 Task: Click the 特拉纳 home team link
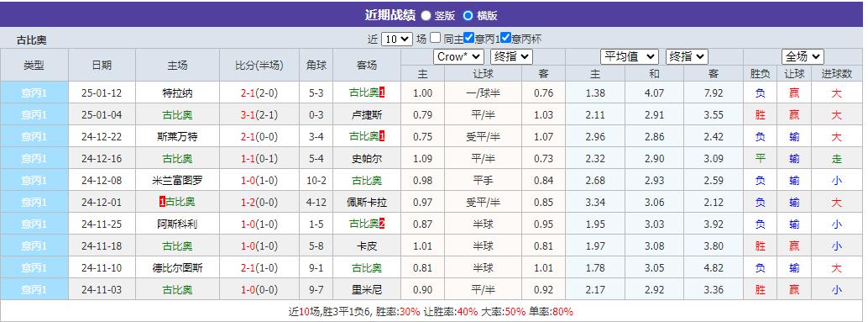coord(177,93)
